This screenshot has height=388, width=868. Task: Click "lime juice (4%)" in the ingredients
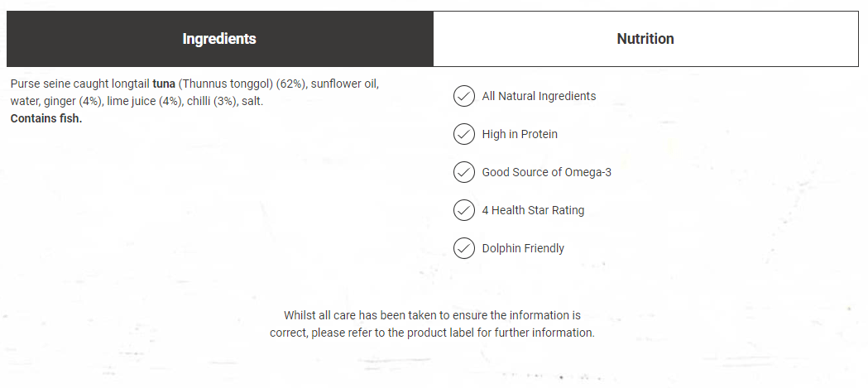coord(143,101)
